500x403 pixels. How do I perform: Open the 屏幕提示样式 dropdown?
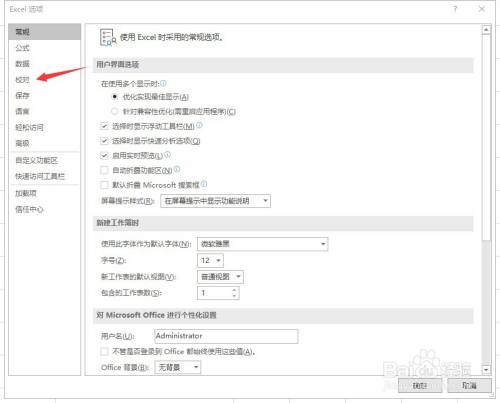[215, 201]
